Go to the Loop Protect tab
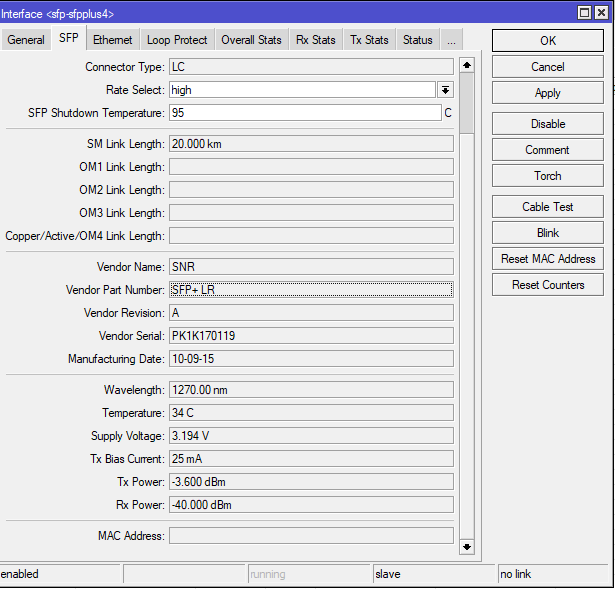Viewport: 615px width, 589px height. click(177, 40)
